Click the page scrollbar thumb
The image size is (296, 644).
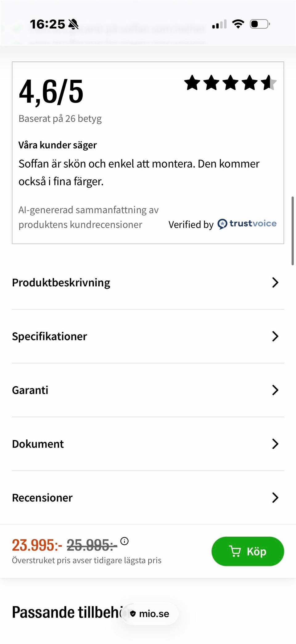tap(292, 231)
